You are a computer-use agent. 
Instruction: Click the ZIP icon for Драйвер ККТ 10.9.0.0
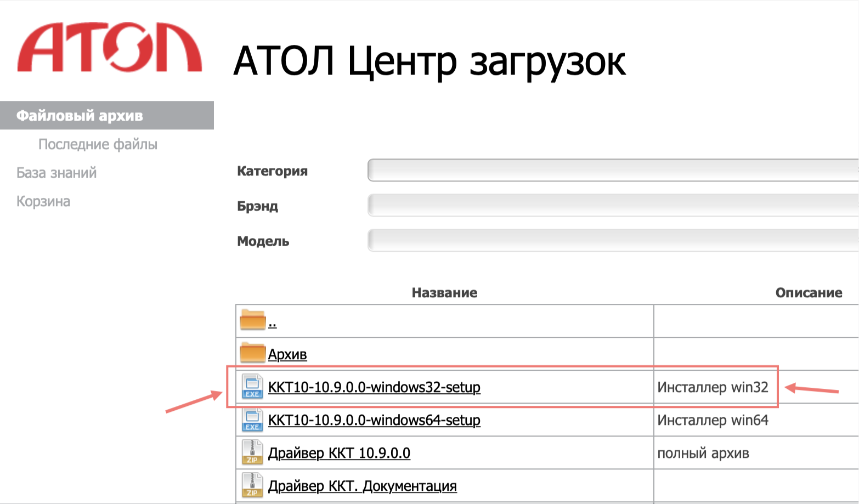click(252, 452)
